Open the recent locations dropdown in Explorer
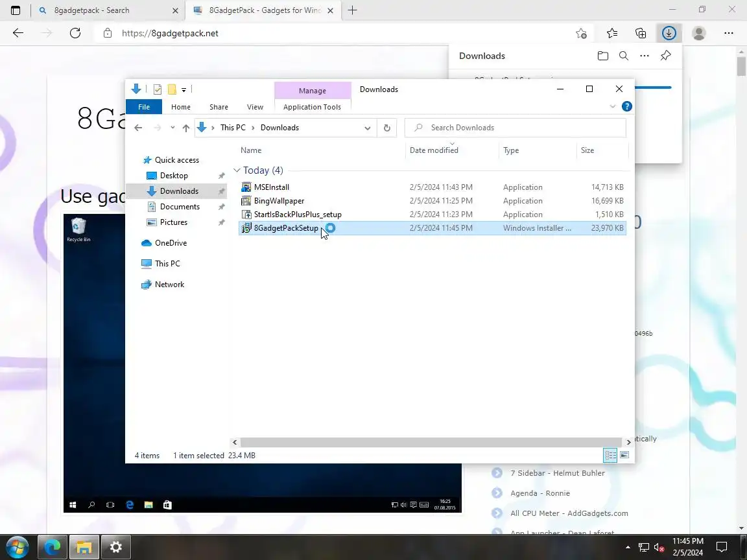Image resolution: width=747 pixels, height=560 pixels. (x=172, y=128)
